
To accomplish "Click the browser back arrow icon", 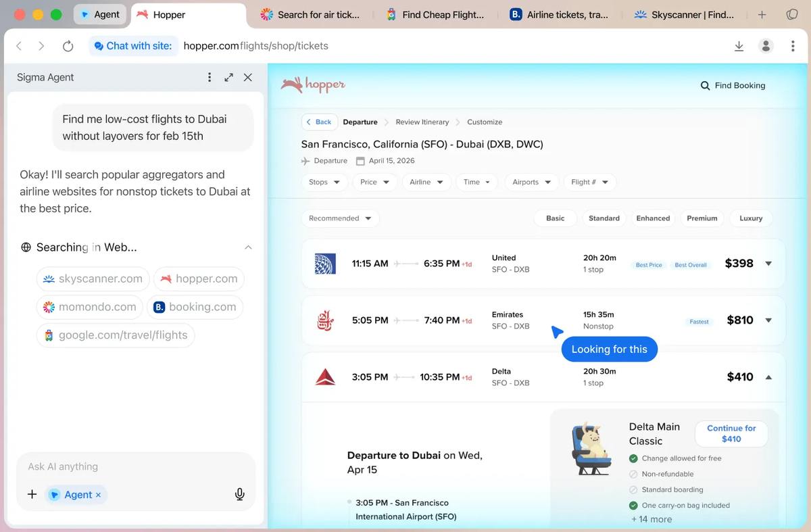I will click(x=19, y=46).
